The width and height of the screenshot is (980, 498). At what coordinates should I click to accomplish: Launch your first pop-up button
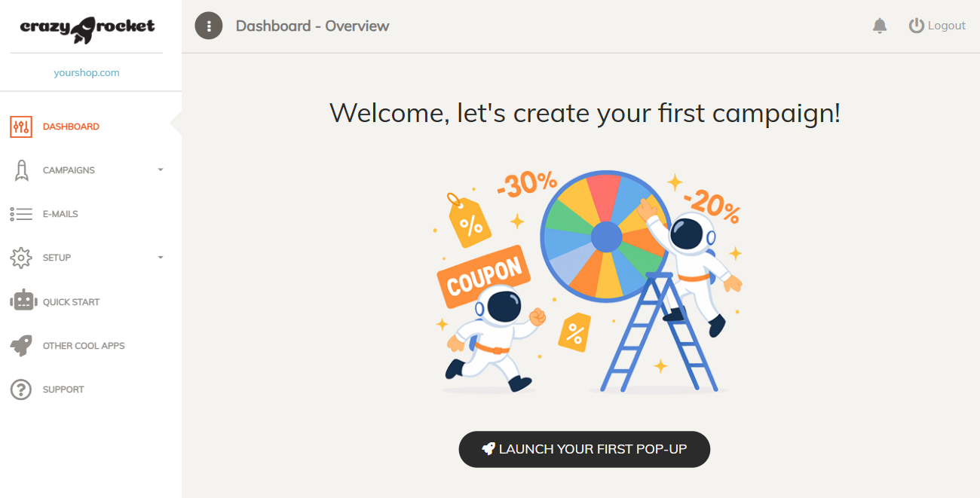pyautogui.click(x=584, y=449)
